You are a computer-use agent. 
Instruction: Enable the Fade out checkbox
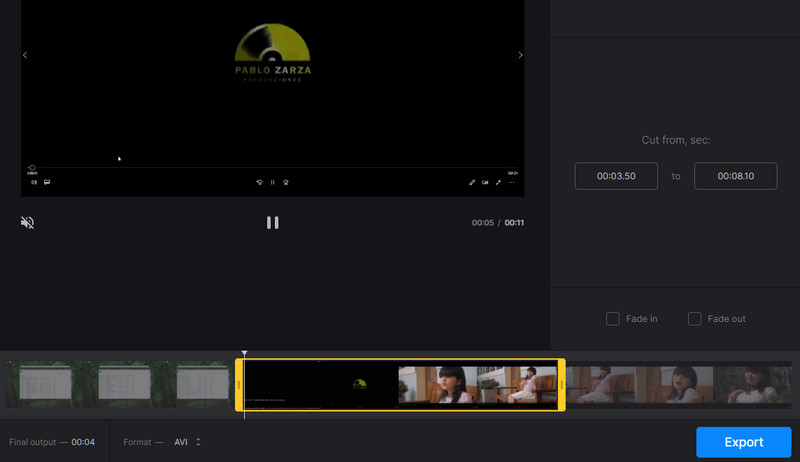[694, 319]
